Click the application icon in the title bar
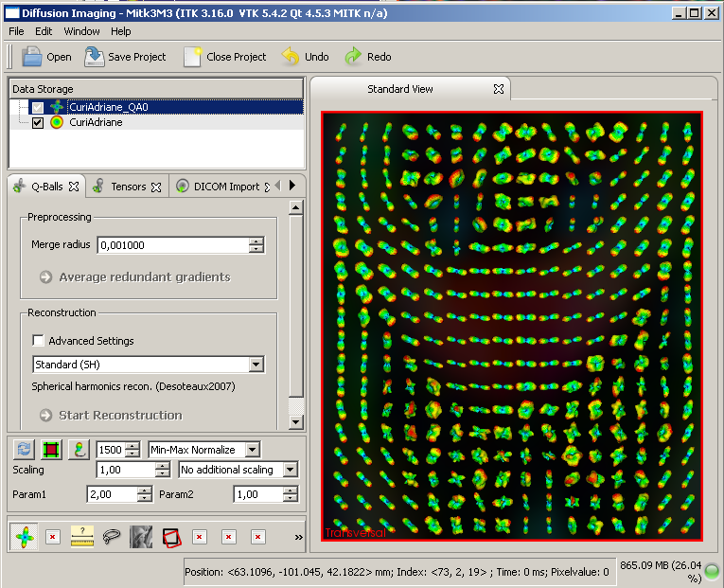 click(x=12, y=13)
